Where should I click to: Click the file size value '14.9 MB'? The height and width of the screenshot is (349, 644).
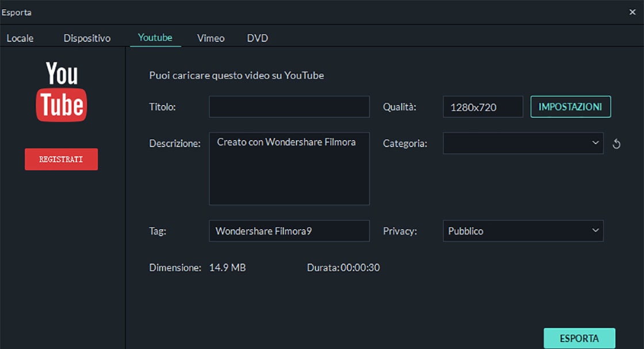point(228,268)
